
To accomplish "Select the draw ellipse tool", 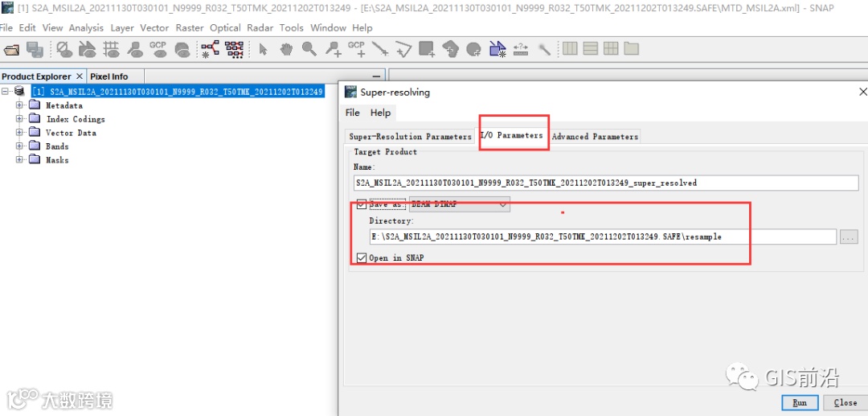I will tap(474, 50).
